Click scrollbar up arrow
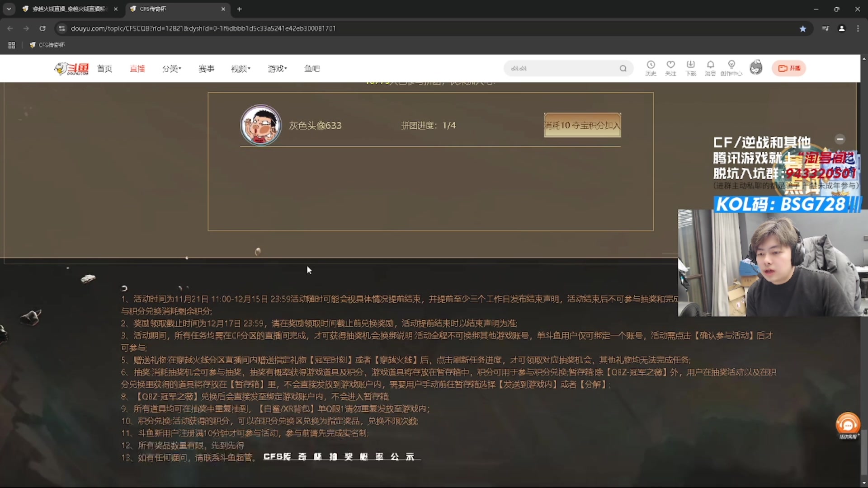Screen dimensions: 868x488 pyautogui.click(x=864, y=59)
